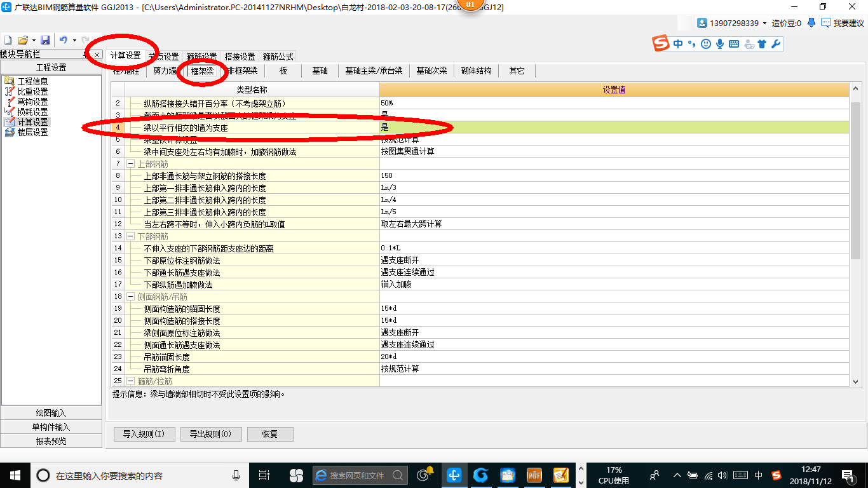This screenshot has height=488, width=868.
Task: Switch to the 箍筋设置 tab
Action: click(201, 57)
